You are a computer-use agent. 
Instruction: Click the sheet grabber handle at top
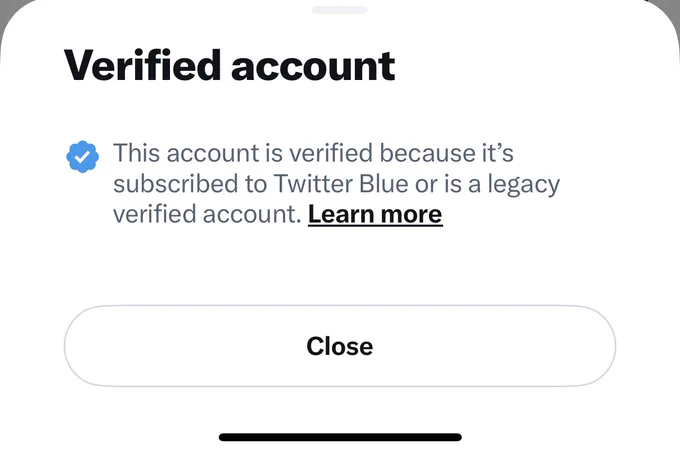340,10
